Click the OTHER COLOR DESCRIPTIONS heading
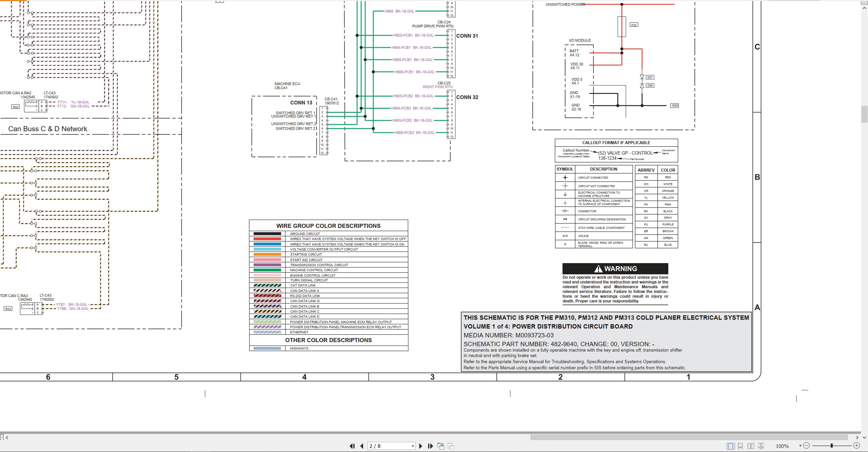 click(x=328, y=340)
